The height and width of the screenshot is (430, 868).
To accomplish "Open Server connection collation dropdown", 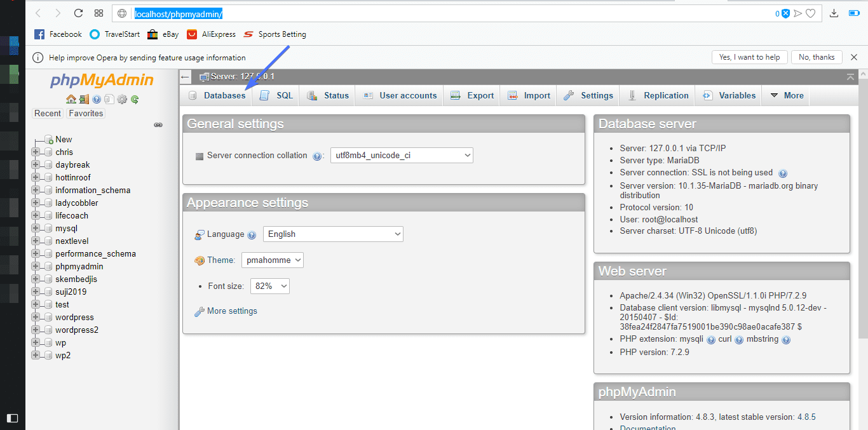I will [x=402, y=156].
